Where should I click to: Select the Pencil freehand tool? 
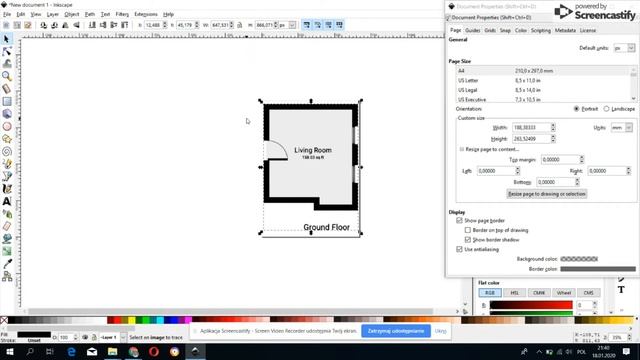pos(7,164)
